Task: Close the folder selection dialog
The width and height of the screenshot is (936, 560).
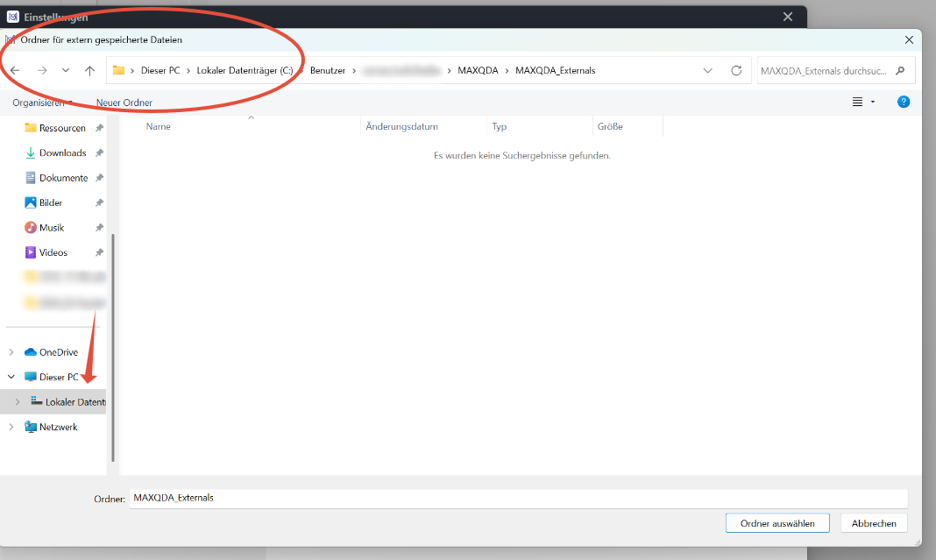Action: [x=909, y=40]
